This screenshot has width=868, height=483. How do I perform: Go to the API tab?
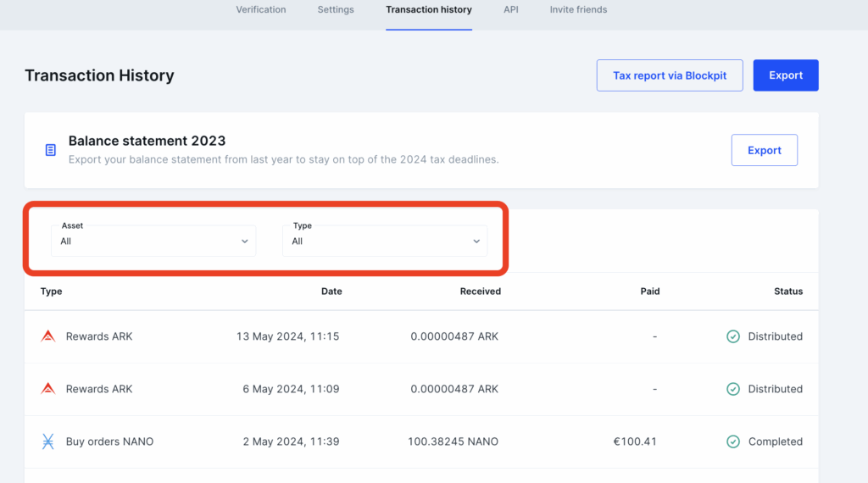[x=510, y=10]
